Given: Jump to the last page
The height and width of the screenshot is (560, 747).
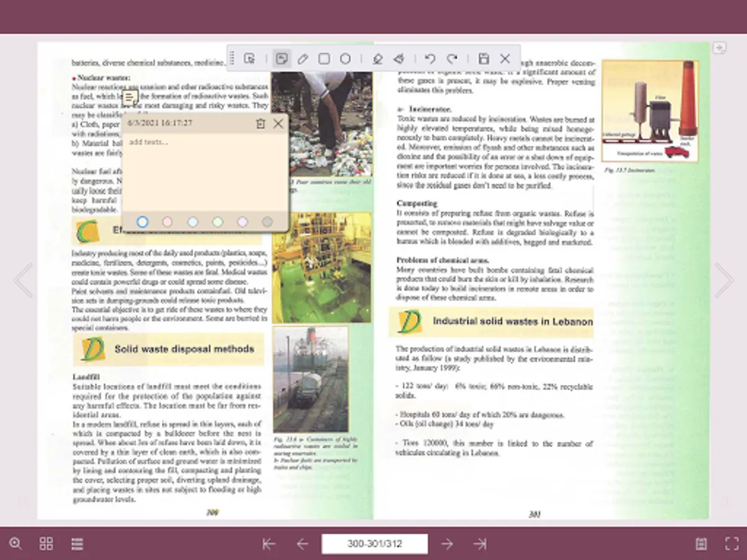Looking at the screenshot, I should pyautogui.click(x=479, y=544).
